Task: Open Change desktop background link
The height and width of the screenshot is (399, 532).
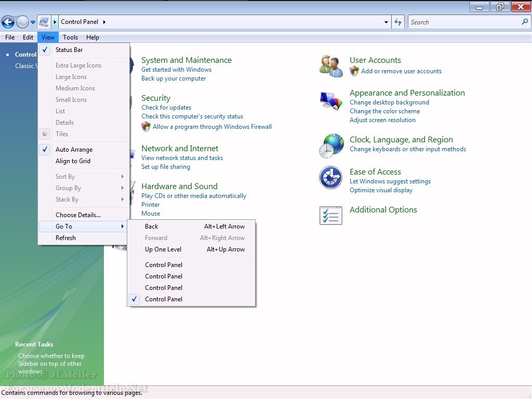Action: click(389, 102)
